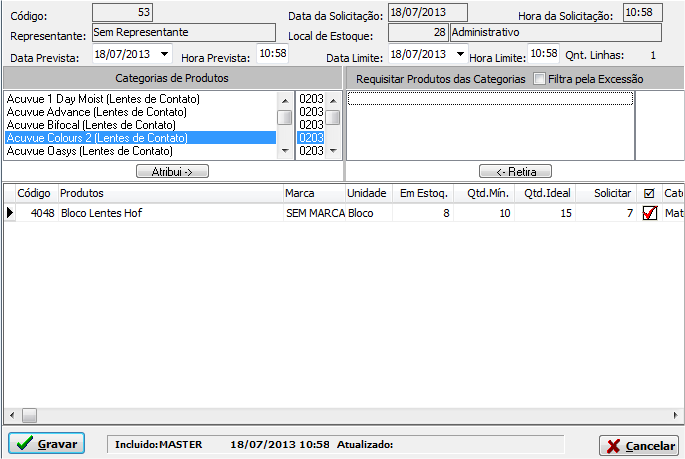Click the row indicator arrow for item 4048

(x=11, y=213)
